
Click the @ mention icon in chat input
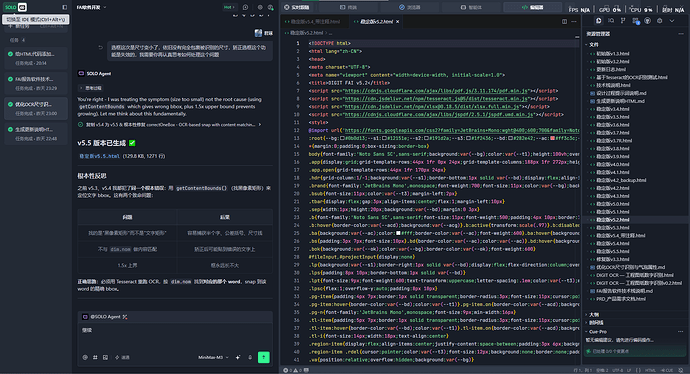[x=85, y=357]
